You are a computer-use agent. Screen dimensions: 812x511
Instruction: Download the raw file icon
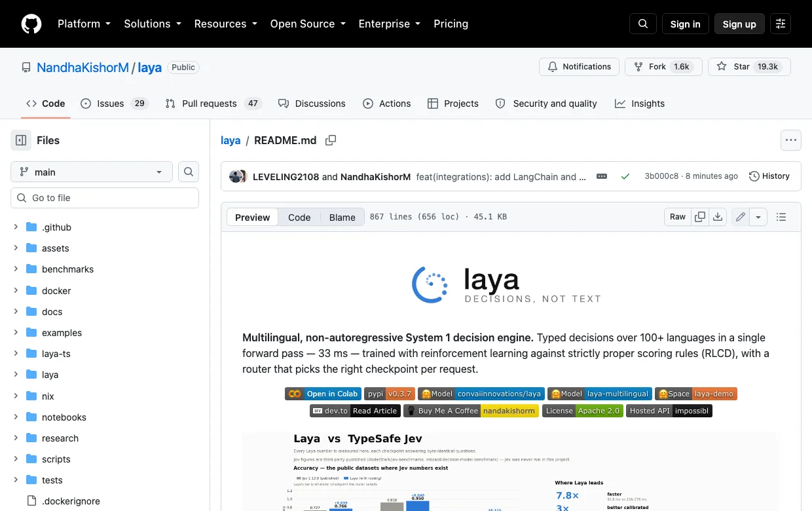click(x=718, y=217)
